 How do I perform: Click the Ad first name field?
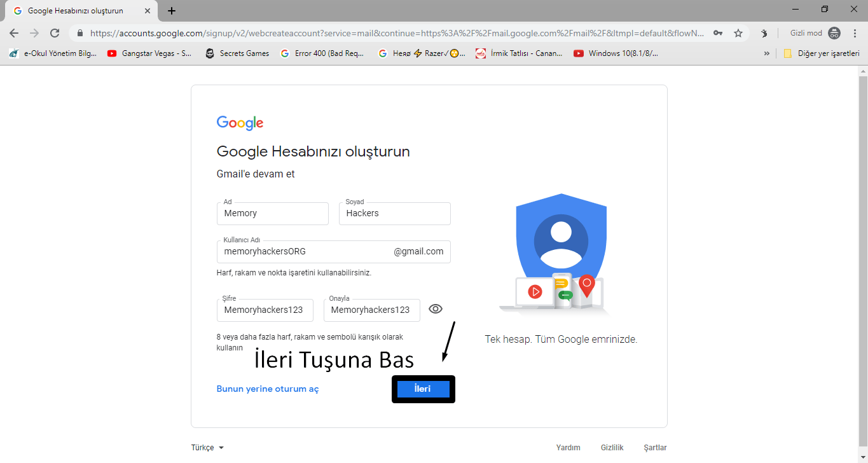272,213
